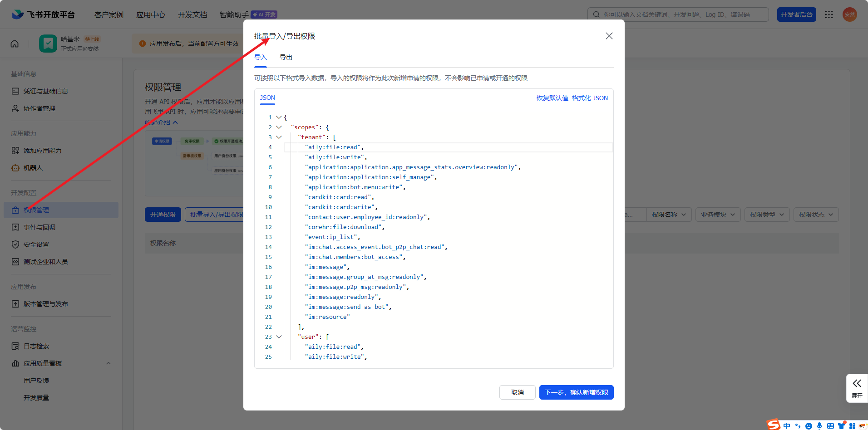Image resolution: width=868 pixels, height=430 pixels.
Task: Open 凭证与基础信息 in sidebar
Action: point(61,91)
